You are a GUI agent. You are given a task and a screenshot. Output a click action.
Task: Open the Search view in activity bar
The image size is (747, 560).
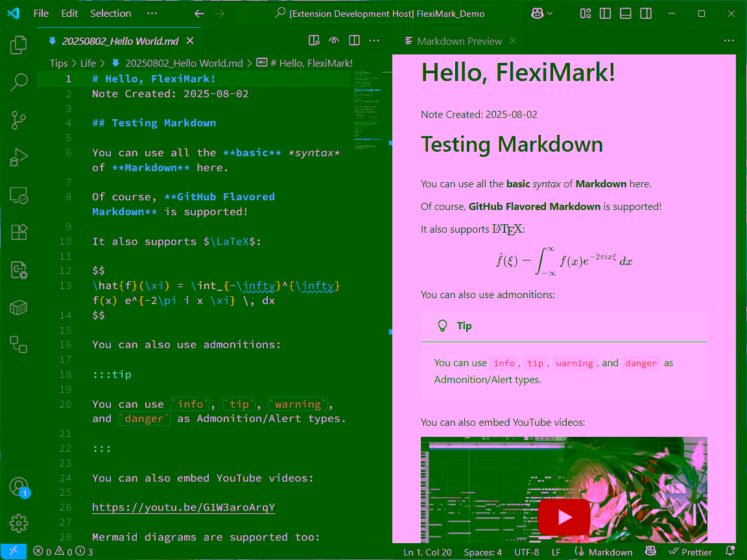click(19, 82)
